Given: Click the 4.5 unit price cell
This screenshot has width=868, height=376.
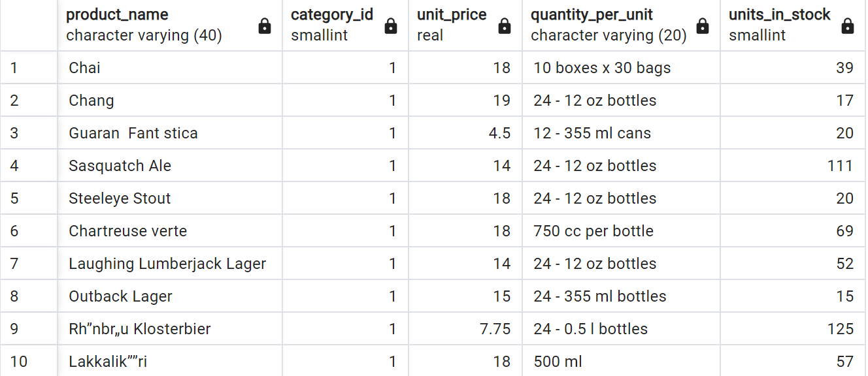Looking at the screenshot, I should pos(465,133).
